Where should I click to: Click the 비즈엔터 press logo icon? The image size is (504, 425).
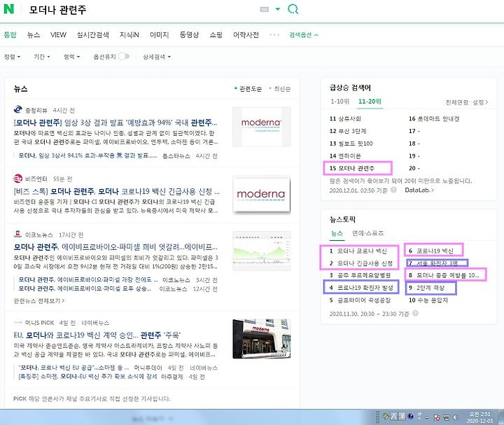[x=17, y=179]
